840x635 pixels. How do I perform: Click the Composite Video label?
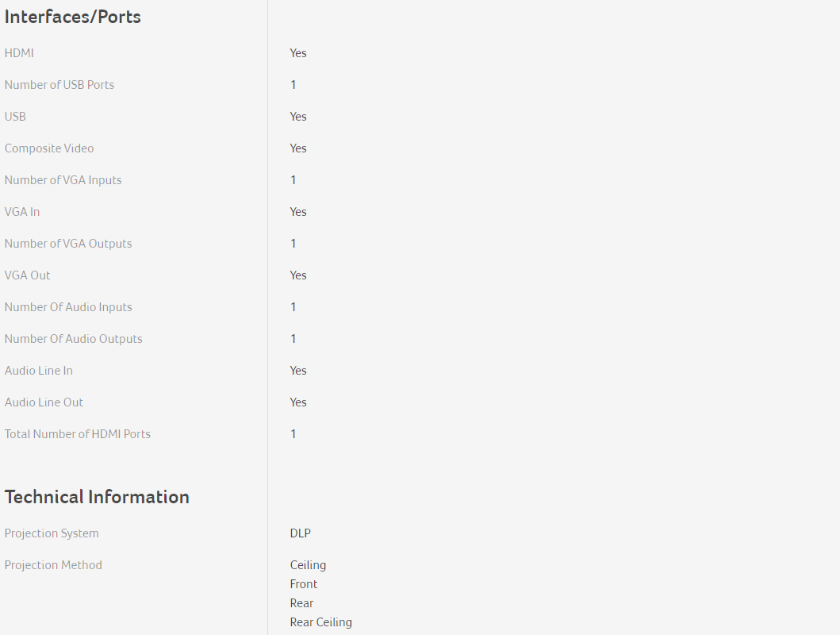click(x=49, y=148)
